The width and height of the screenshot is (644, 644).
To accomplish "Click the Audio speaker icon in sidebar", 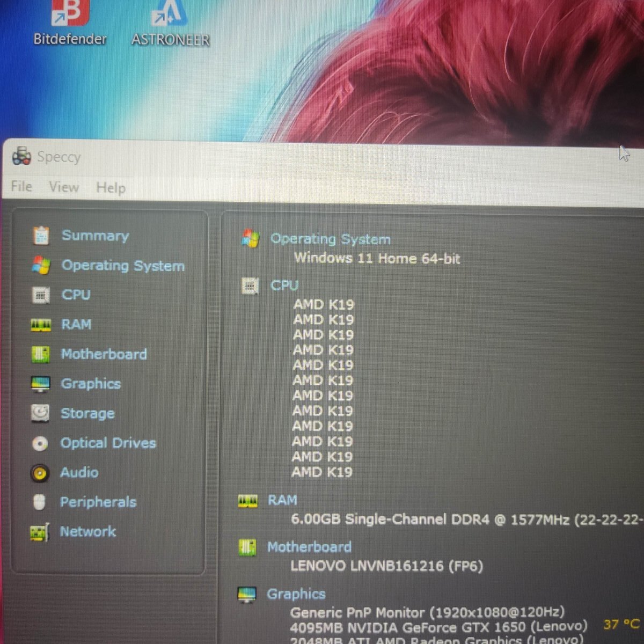I will coord(39,473).
